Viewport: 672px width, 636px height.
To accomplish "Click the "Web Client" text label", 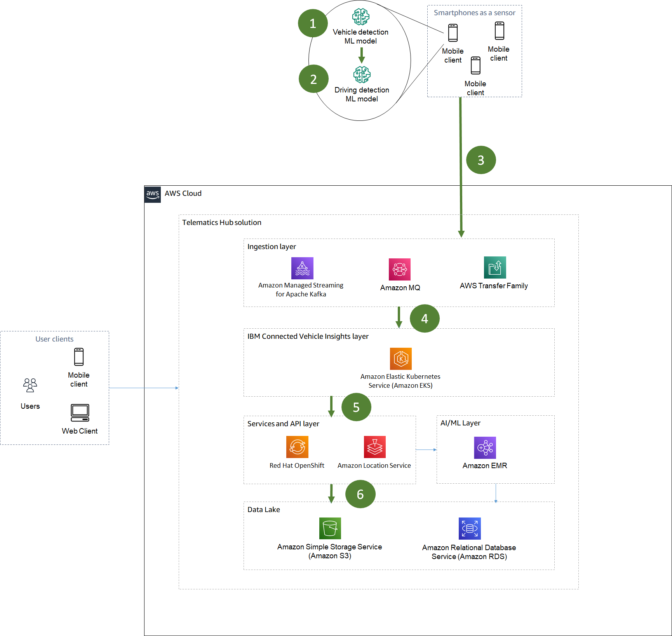I will click(80, 431).
